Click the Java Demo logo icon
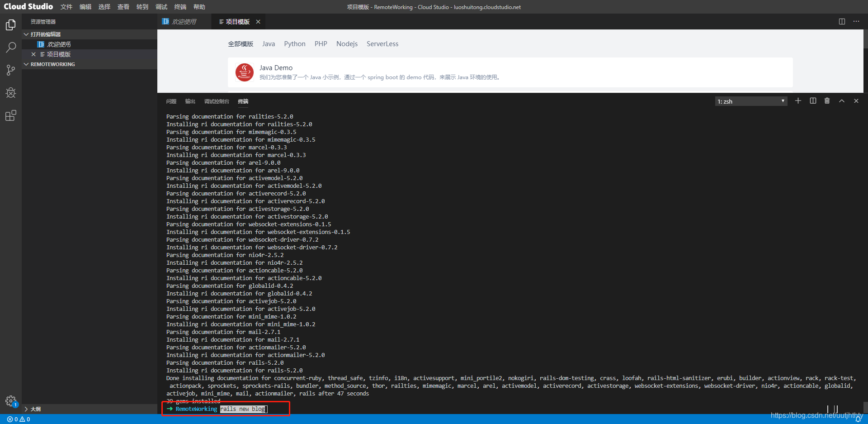The image size is (868, 424). (x=245, y=72)
